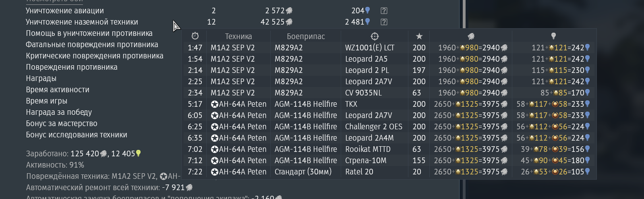Image resolution: width=644 pixels, height=199 pixels.
Task: Click Silver Lions icon beside 42 525
Action: [x=289, y=22]
